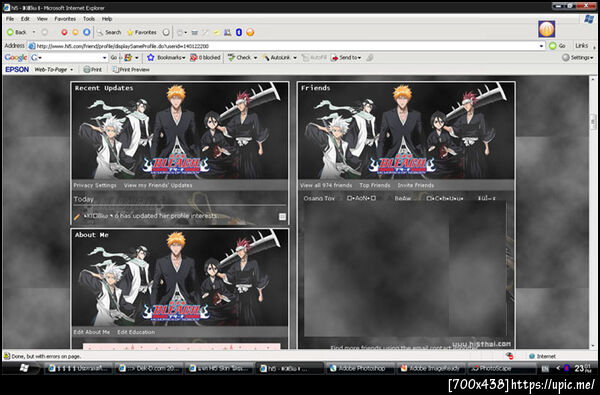
Task: Open Google toolbar Settings dropdown
Action: tap(577, 57)
